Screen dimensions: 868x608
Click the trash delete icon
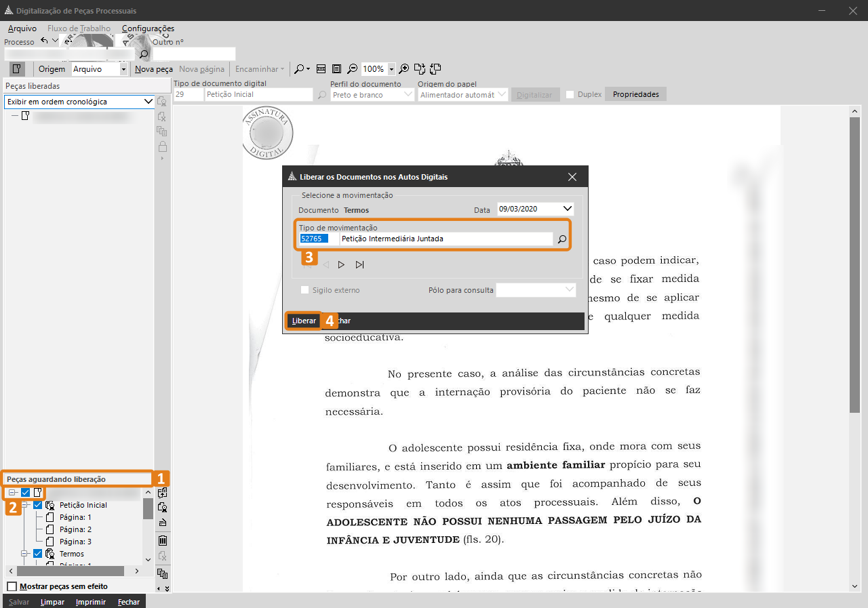coord(162,540)
